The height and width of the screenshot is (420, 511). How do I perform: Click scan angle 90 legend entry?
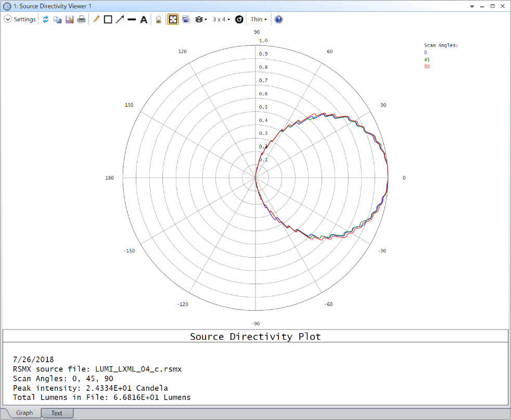coord(427,67)
